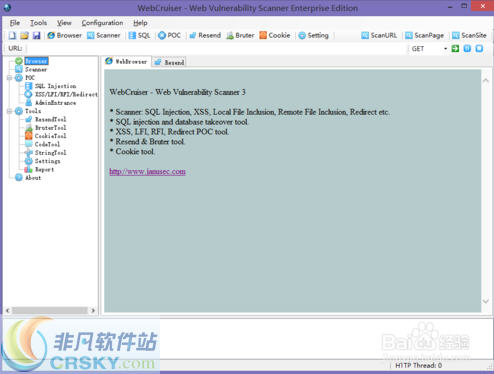Collapse the Tools tree node
Viewport: 494px width, 374px height.
9,111
